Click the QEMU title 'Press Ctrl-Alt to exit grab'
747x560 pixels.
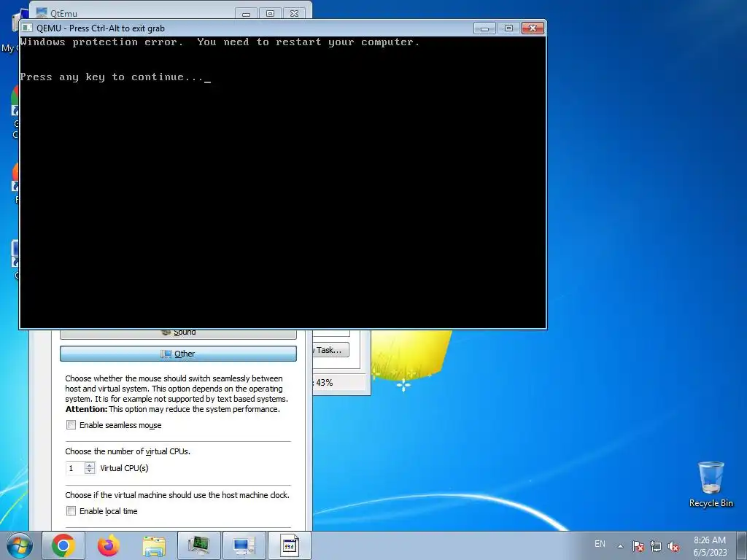117,28
